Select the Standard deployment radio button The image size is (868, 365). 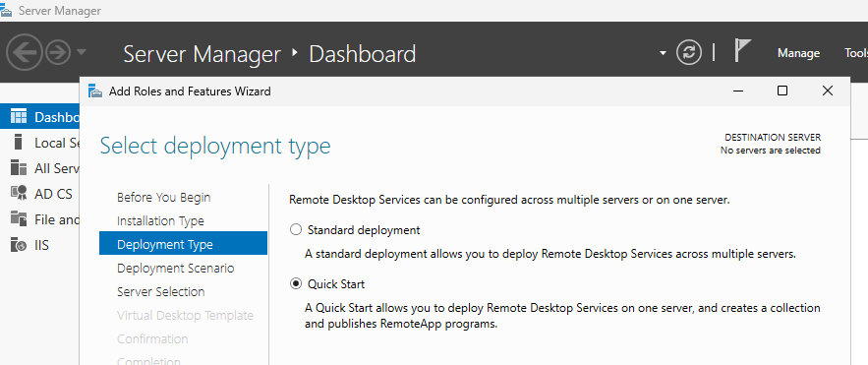pyautogui.click(x=296, y=230)
